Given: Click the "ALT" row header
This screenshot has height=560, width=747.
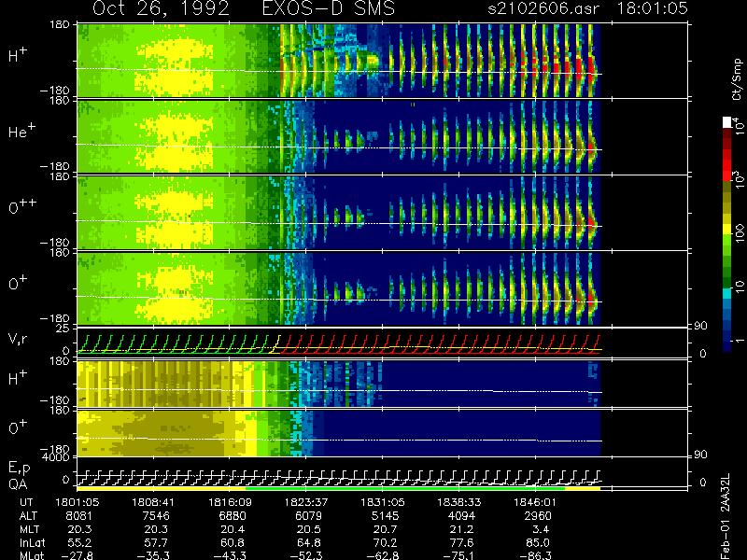Looking at the screenshot, I should point(28,516).
